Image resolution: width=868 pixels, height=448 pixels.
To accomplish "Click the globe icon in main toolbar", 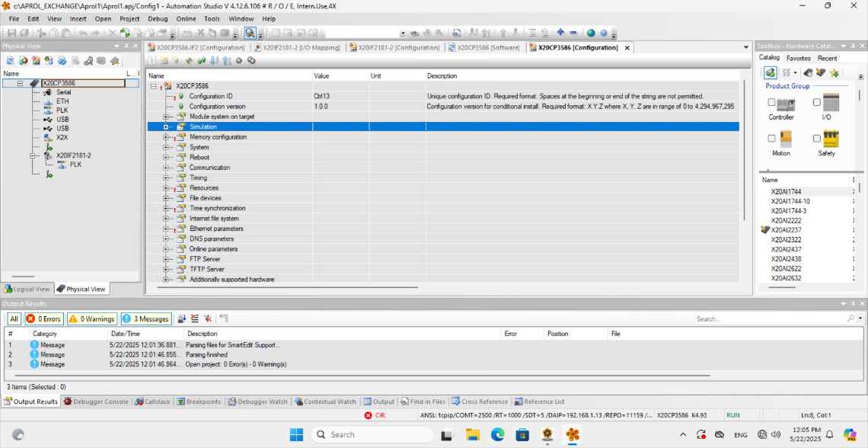I will (x=591, y=34).
